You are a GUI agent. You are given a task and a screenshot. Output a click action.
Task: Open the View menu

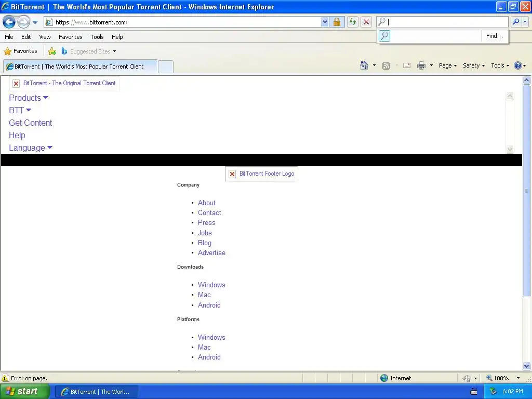pyautogui.click(x=45, y=37)
